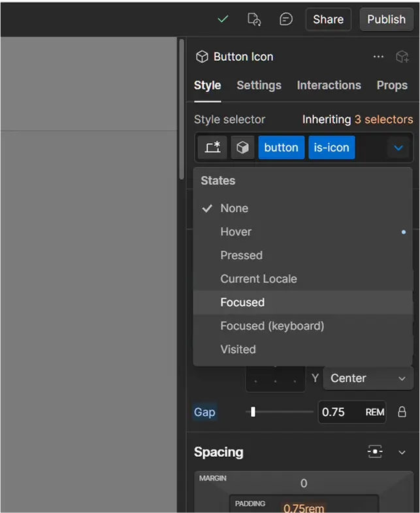
Task: Open the Y alignment Center dropdown
Action: coord(368,378)
